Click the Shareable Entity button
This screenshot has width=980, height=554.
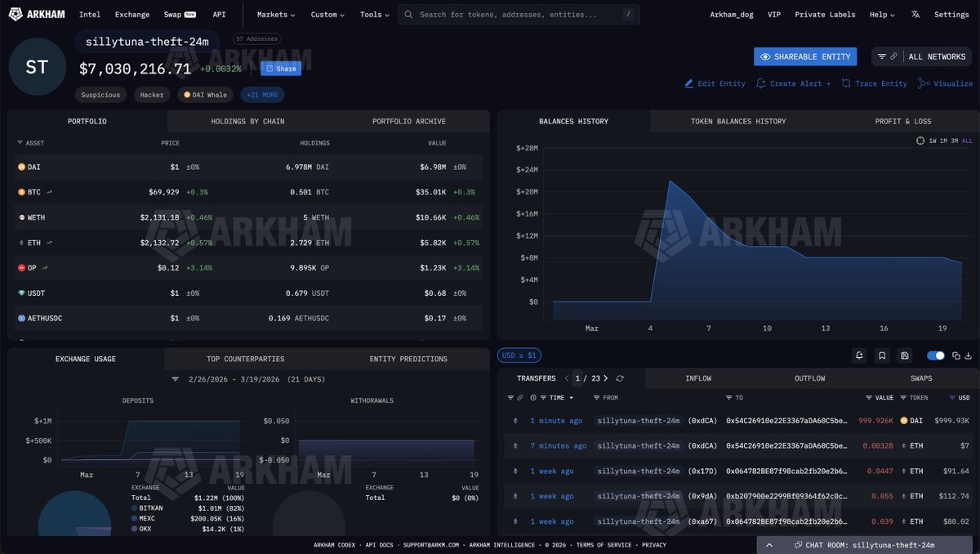805,56
